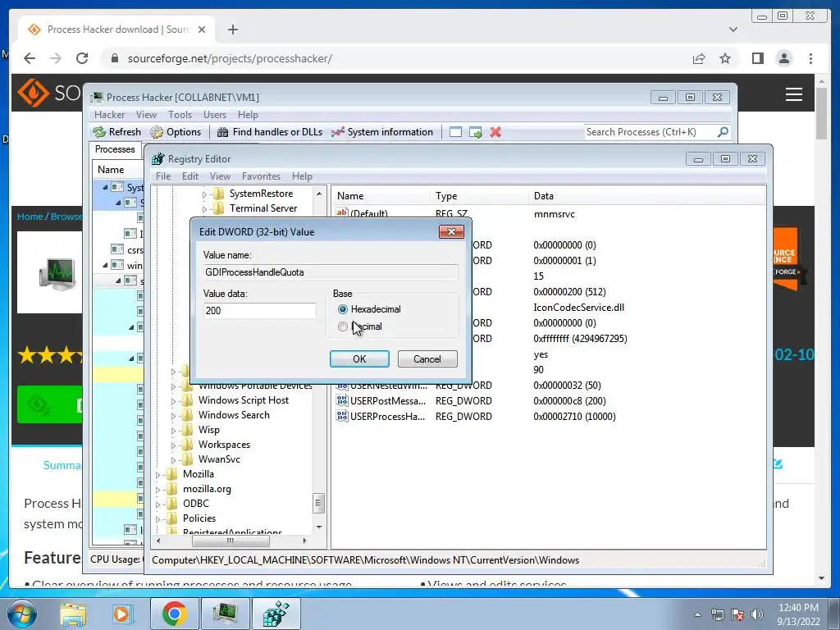The image size is (840, 630).
Task: Bookmark this page with the star icon
Action: pyautogui.click(x=725, y=58)
